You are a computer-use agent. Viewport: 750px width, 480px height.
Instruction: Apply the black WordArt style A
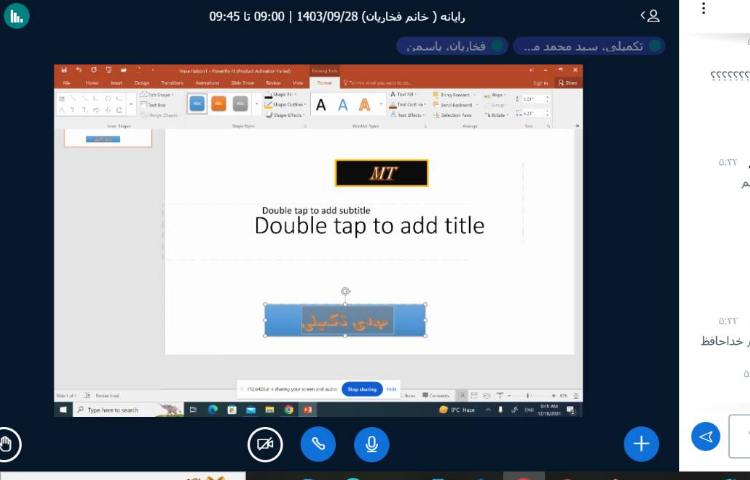(x=321, y=105)
